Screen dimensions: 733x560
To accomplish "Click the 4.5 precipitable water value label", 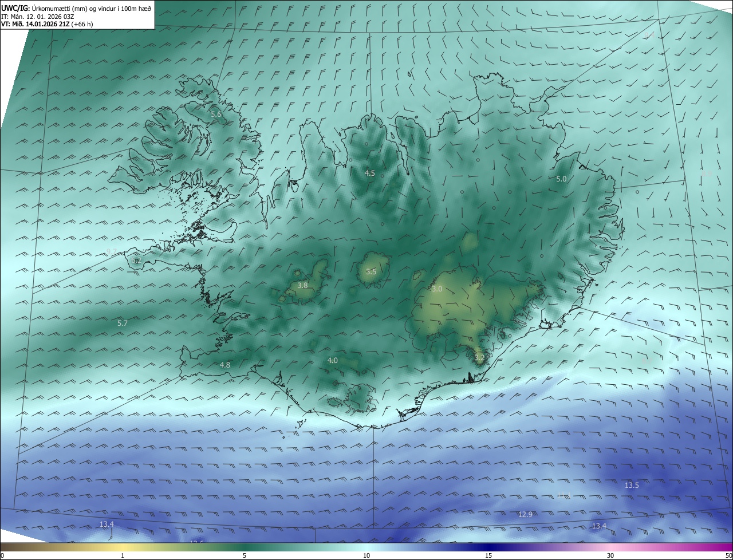I will [x=370, y=173].
